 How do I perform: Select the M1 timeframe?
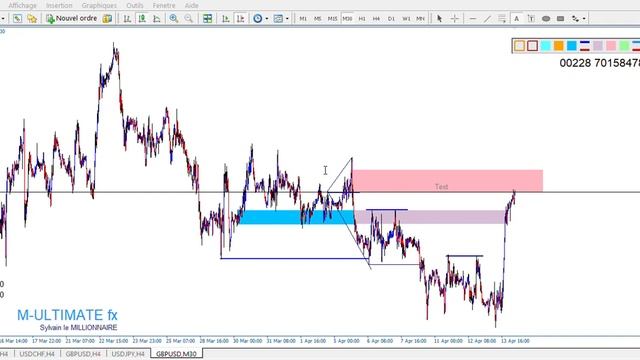(303, 19)
